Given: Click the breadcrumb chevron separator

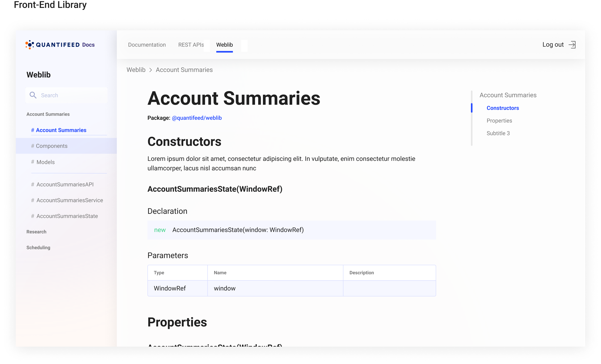Looking at the screenshot, I should (x=151, y=70).
